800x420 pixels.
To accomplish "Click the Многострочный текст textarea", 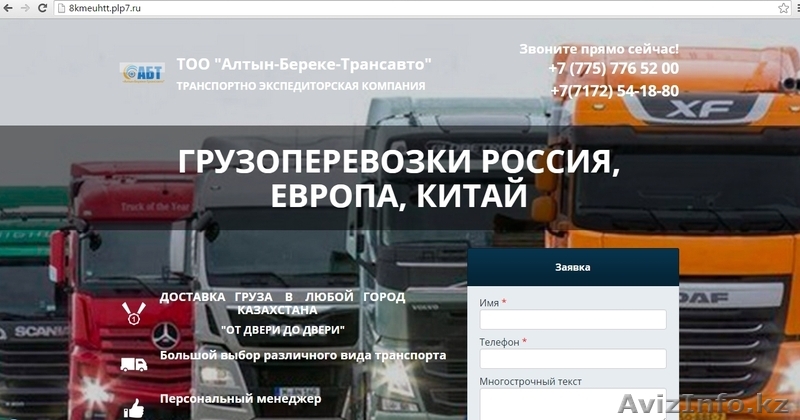I will (573, 404).
